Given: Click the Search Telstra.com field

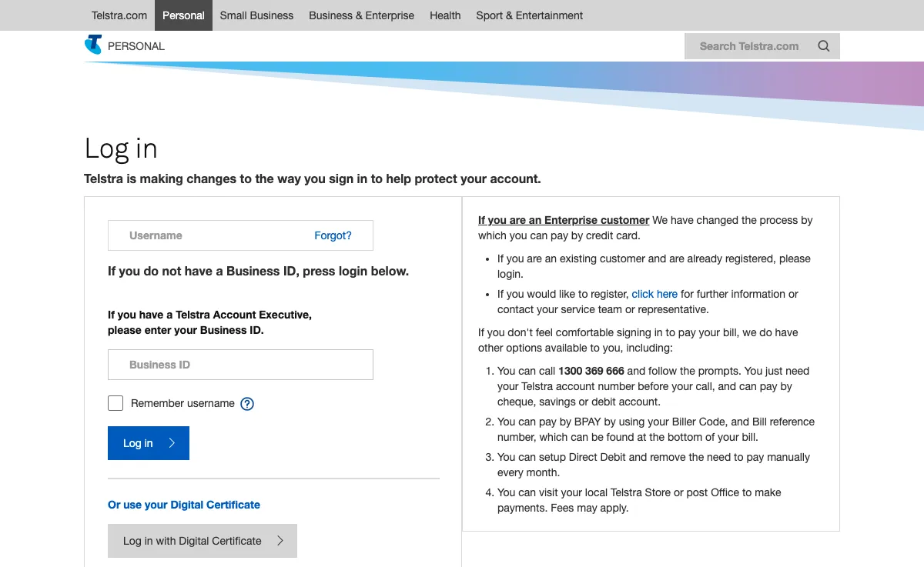Looking at the screenshot, I should pos(747,45).
